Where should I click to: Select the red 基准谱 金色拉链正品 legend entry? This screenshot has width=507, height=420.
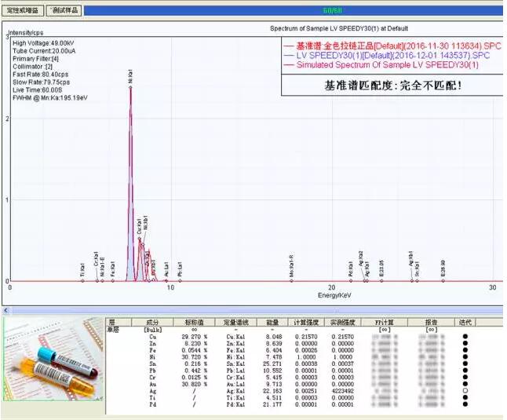(392, 46)
